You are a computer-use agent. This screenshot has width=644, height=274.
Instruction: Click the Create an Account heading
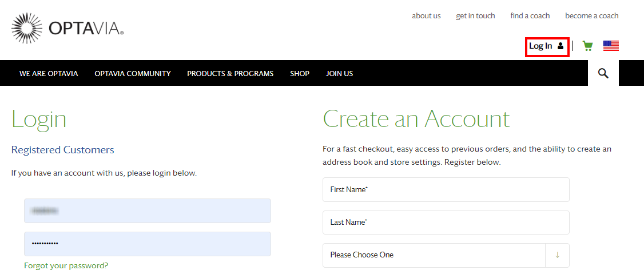[x=416, y=119]
